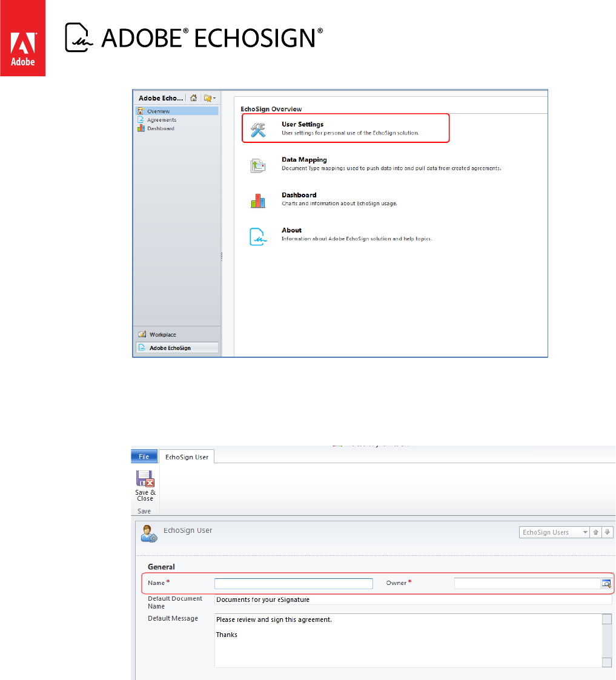Click the About document signature icon
This screenshot has height=680, width=616.
point(257,236)
